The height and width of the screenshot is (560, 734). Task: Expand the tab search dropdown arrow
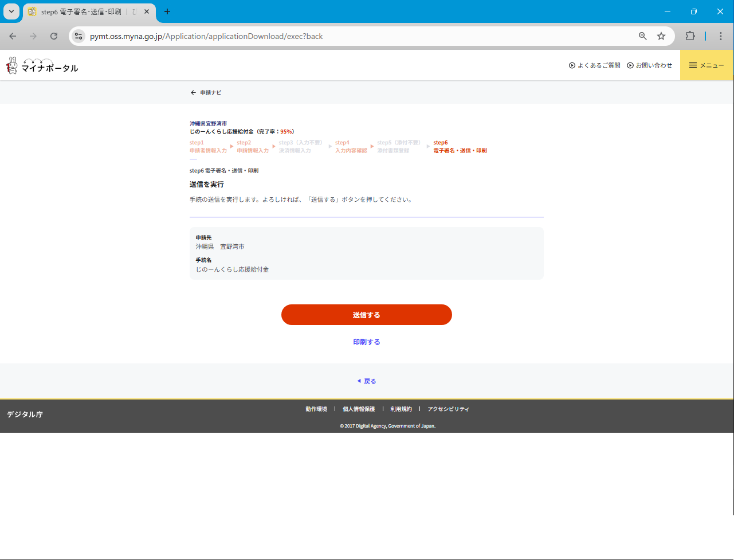[x=11, y=11]
